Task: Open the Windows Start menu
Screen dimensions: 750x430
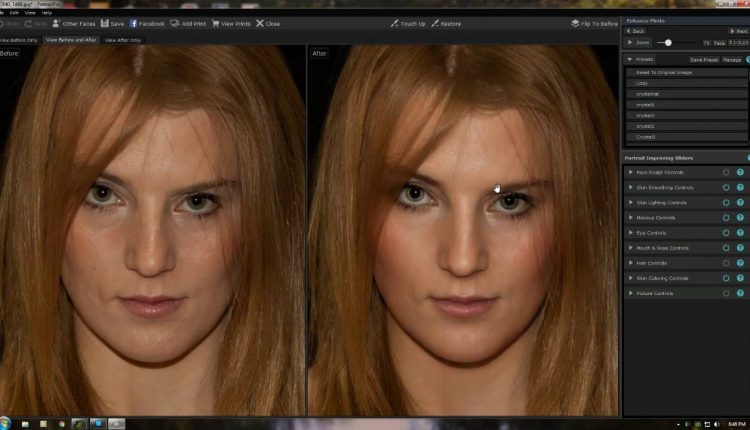Action: tap(5, 423)
